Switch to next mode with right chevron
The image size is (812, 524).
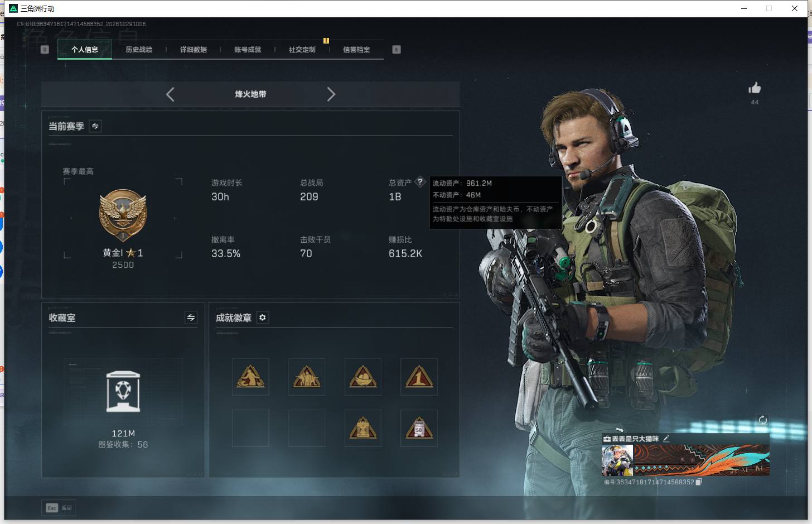point(331,94)
